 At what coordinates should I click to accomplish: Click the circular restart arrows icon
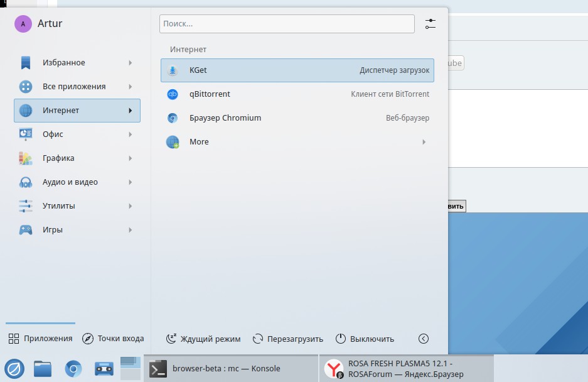pyautogui.click(x=258, y=339)
